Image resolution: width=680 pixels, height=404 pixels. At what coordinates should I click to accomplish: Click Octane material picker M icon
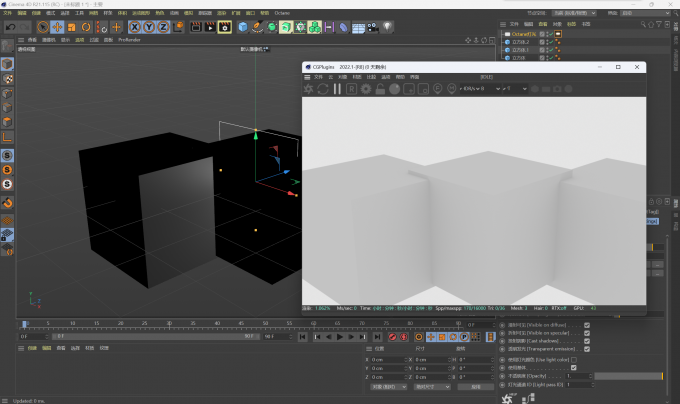[451, 89]
